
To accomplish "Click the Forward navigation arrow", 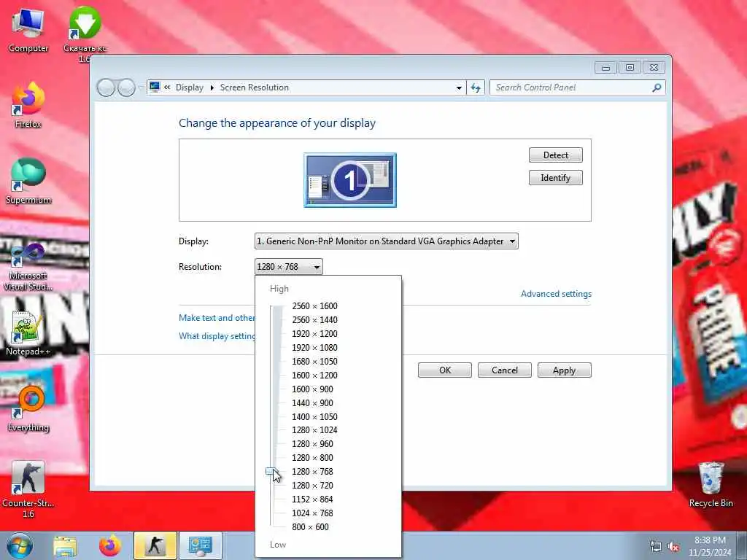I will 126,87.
